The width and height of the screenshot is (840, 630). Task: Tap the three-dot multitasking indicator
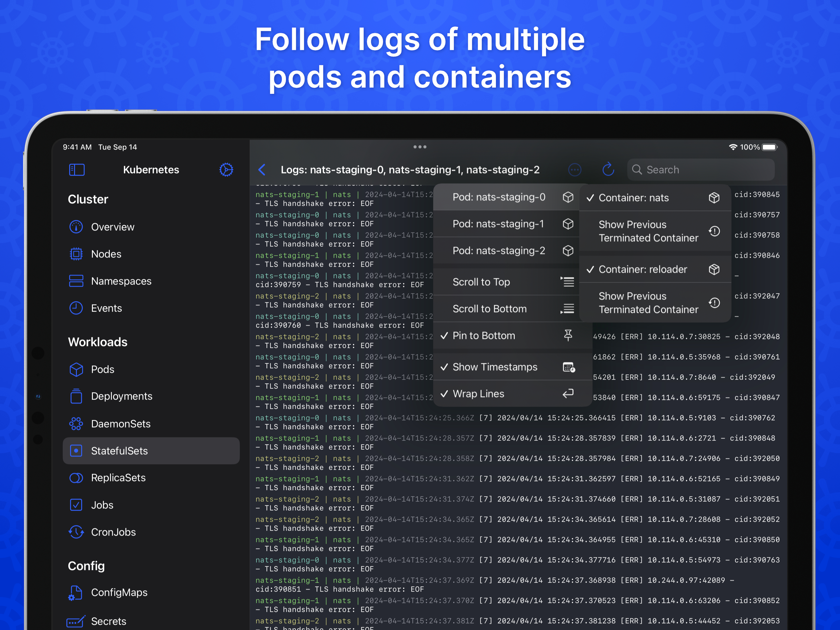(420, 147)
